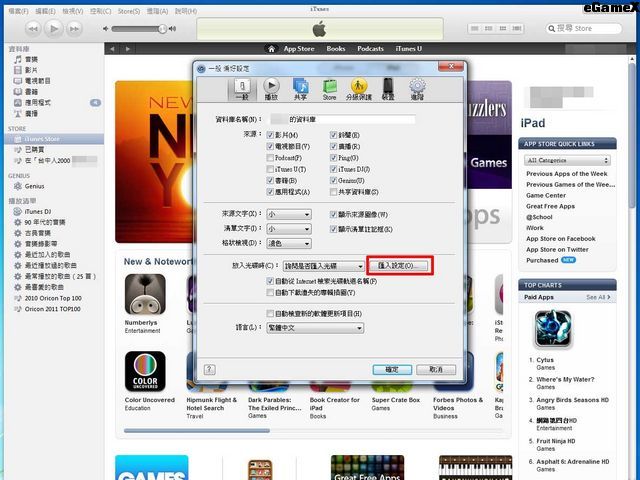
Task: Open the 播放 (Playback) preferences tab
Action: click(271, 89)
